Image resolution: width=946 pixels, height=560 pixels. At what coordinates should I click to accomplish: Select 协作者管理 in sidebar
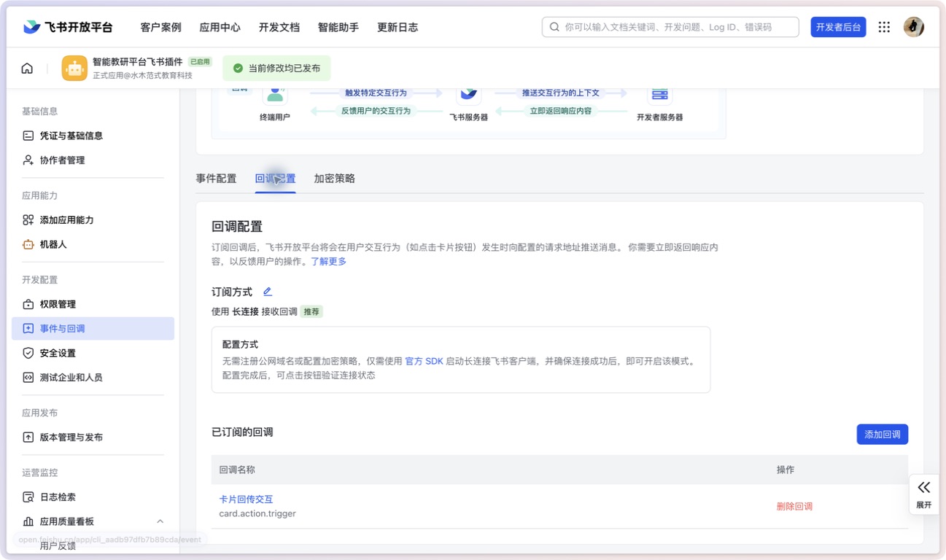62,160
